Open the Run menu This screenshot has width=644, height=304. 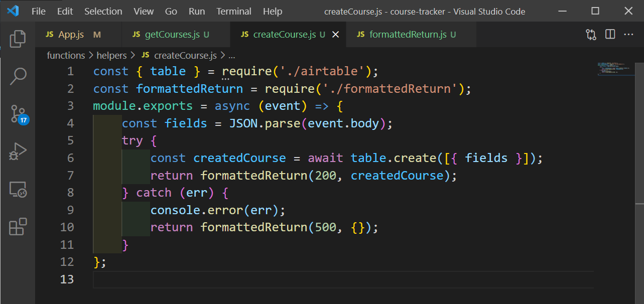tap(197, 11)
